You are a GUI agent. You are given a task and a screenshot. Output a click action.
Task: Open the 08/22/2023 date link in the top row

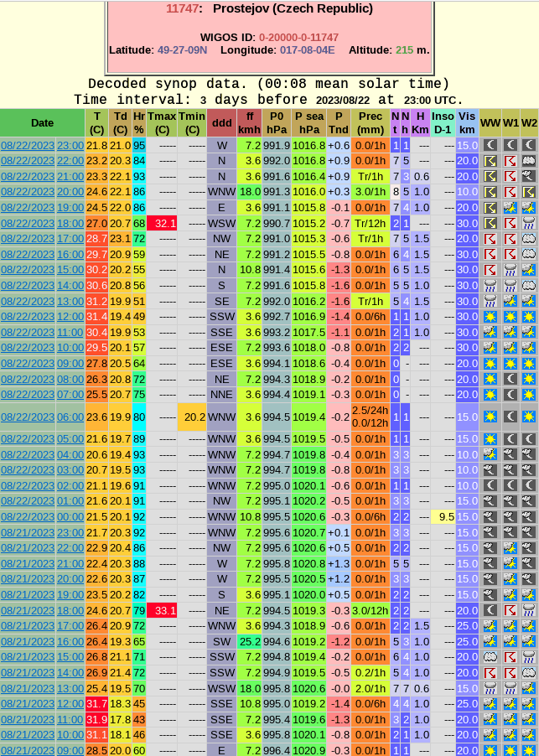pos(28,145)
